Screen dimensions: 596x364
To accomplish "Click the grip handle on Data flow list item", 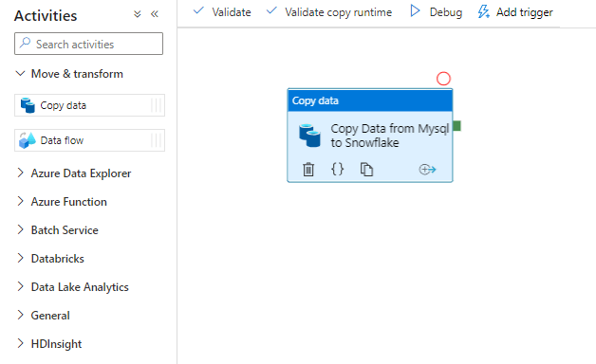I will coord(157,140).
